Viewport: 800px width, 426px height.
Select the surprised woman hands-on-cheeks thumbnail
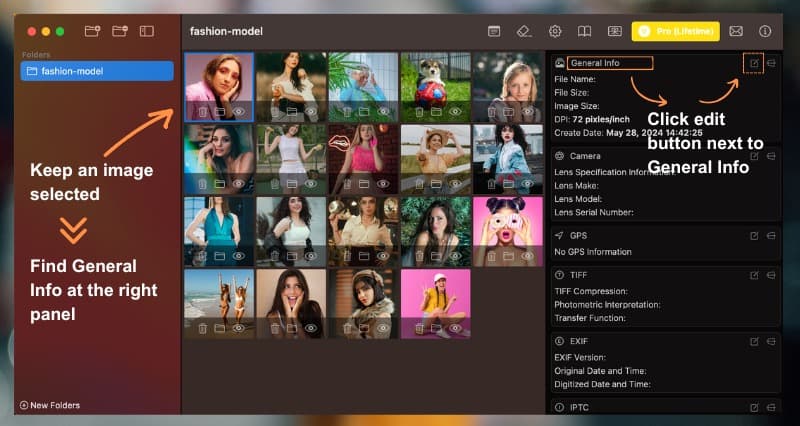point(291,304)
